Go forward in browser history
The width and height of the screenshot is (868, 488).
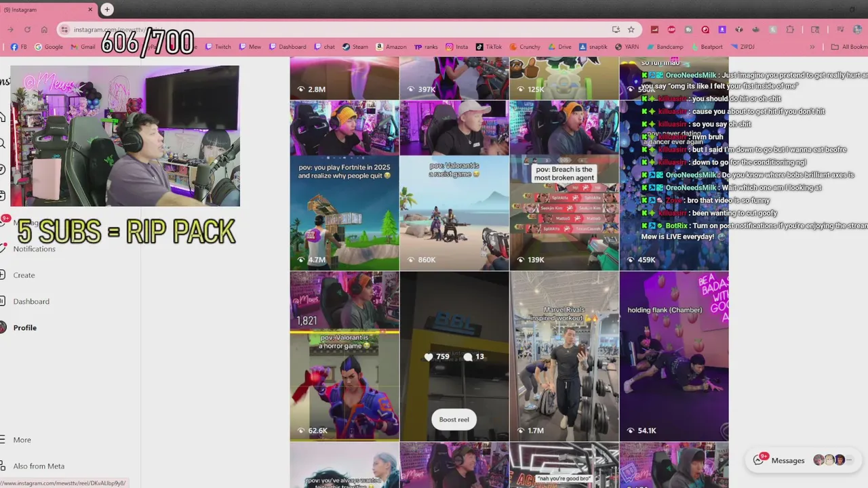coord(10,29)
